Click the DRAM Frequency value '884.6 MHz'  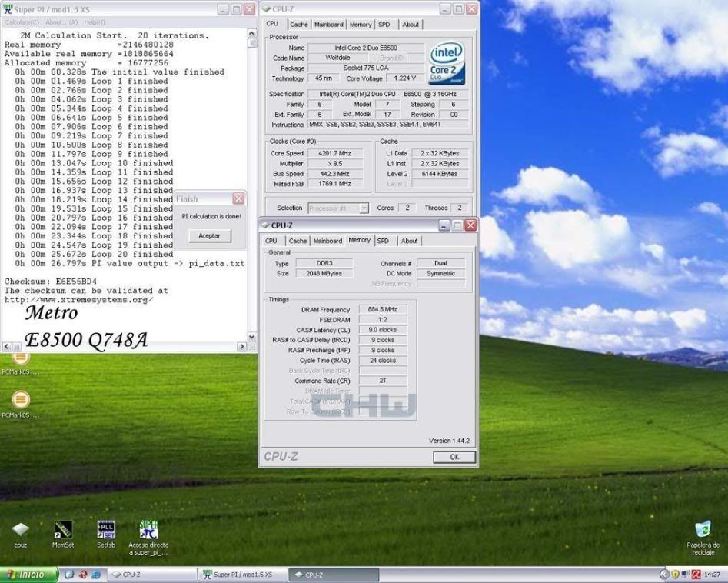(x=383, y=309)
